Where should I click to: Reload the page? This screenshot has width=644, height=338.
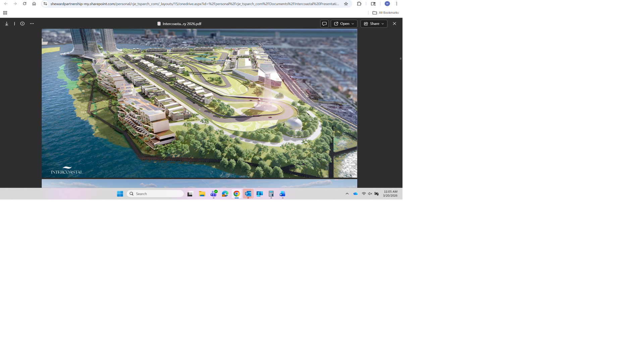point(24,4)
